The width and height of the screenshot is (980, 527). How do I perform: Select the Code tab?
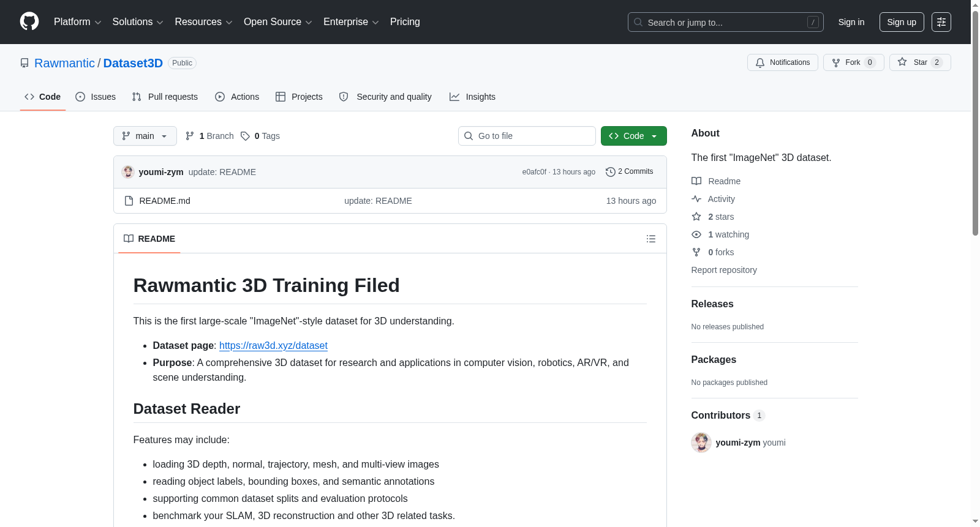(x=43, y=97)
